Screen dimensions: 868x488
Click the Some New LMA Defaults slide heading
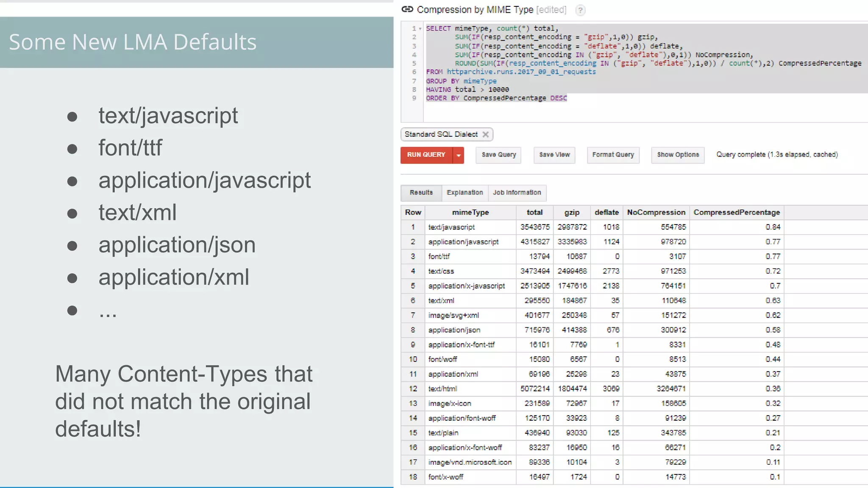(133, 42)
